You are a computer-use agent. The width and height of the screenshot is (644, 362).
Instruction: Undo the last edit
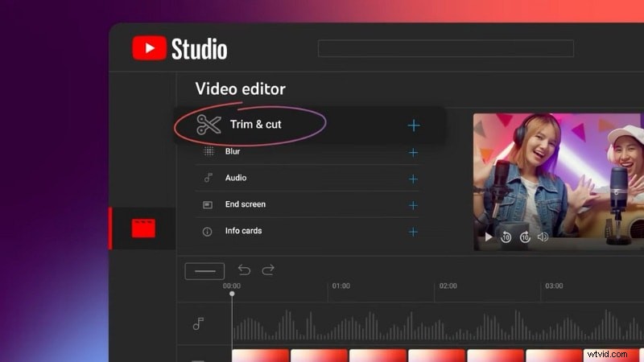[244, 269]
